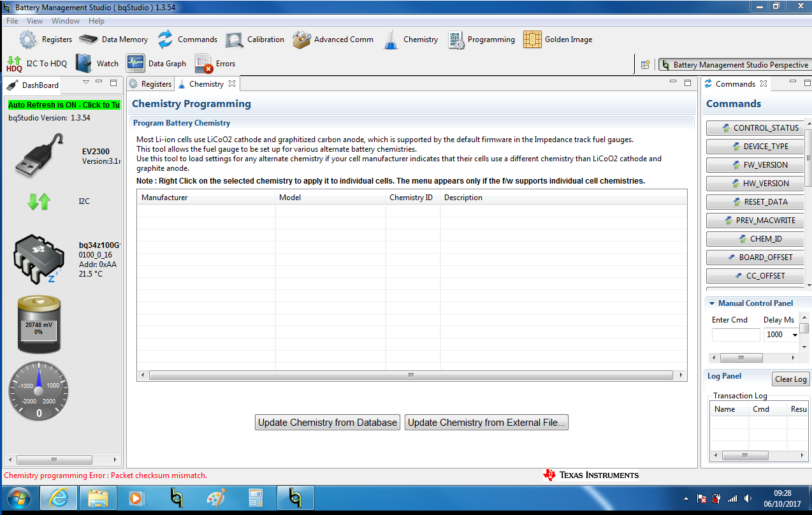This screenshot has height=515, width=812.
Task: Open Advanced Comm tool
Action: (333, 40)
